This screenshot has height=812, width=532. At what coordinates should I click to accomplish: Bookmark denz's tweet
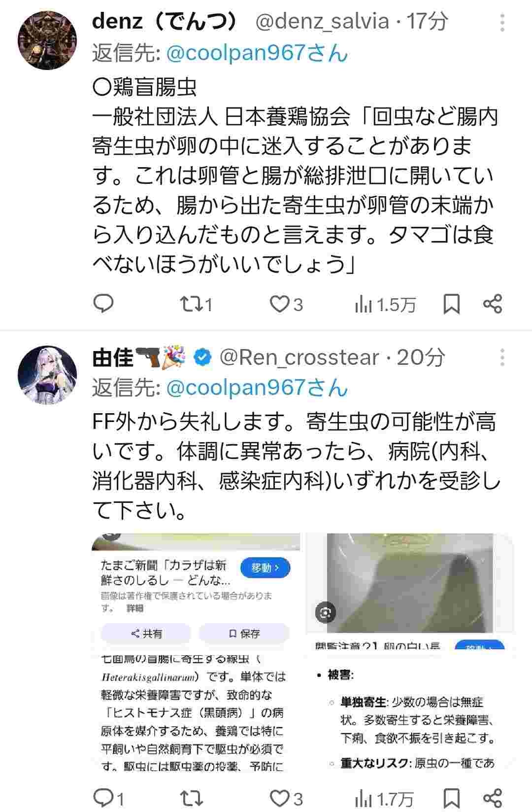click(x=452, y=304)
